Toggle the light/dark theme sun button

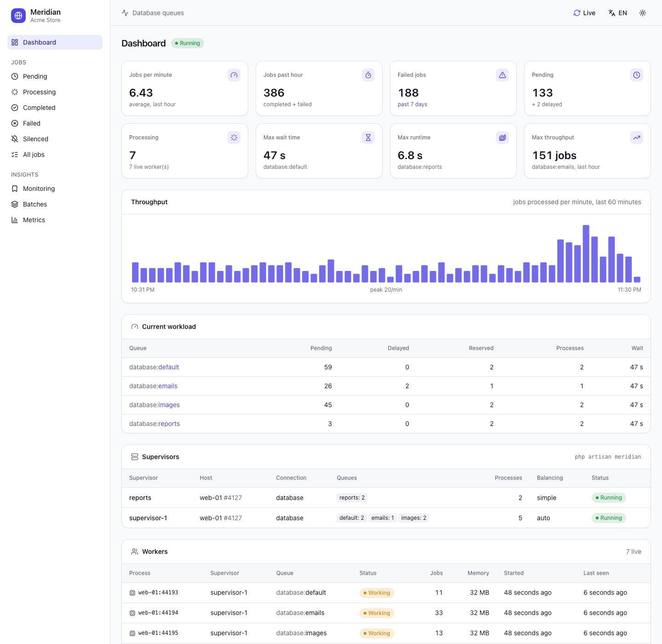coord(643,13)
